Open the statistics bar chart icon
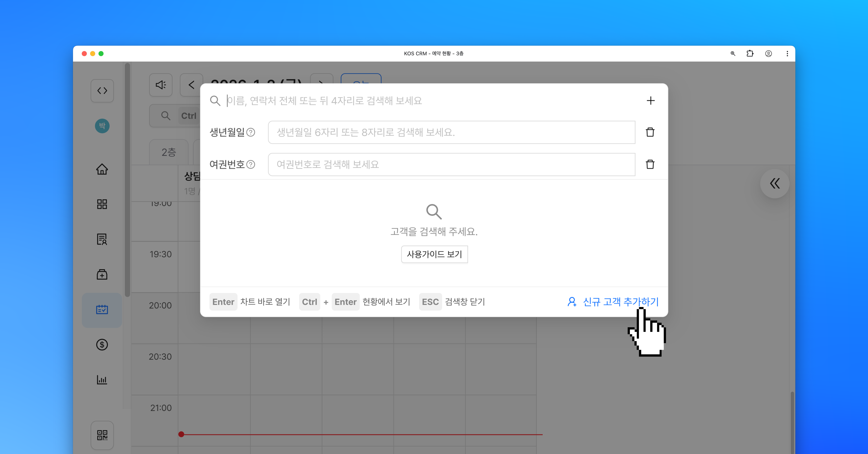868x454 pixels. (102, 380)
